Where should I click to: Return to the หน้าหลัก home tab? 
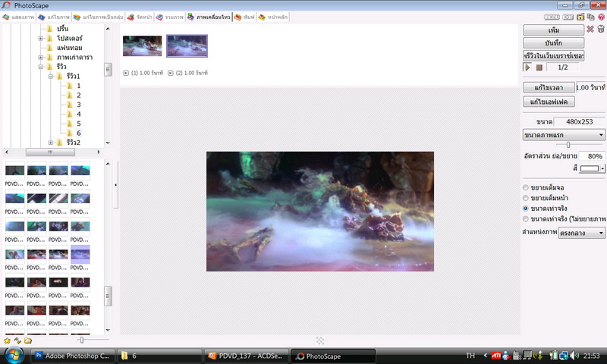coord(273,17)
